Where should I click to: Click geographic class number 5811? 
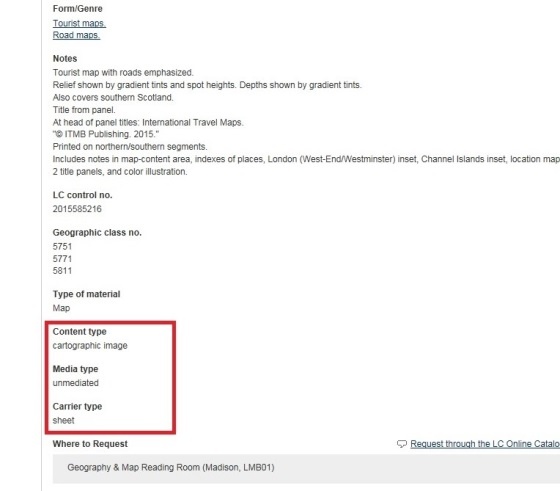tap(62, 271)
